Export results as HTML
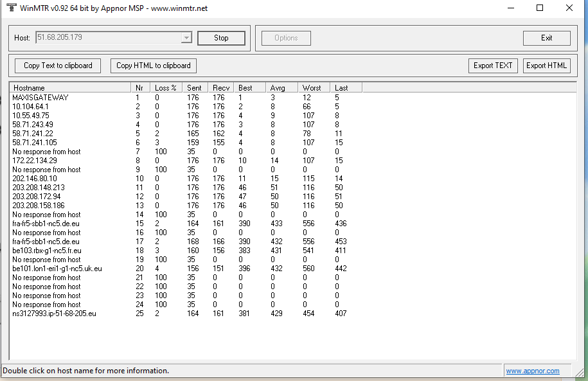The width and height of the screenshot is (588, 381). click(x=547, y=66)
